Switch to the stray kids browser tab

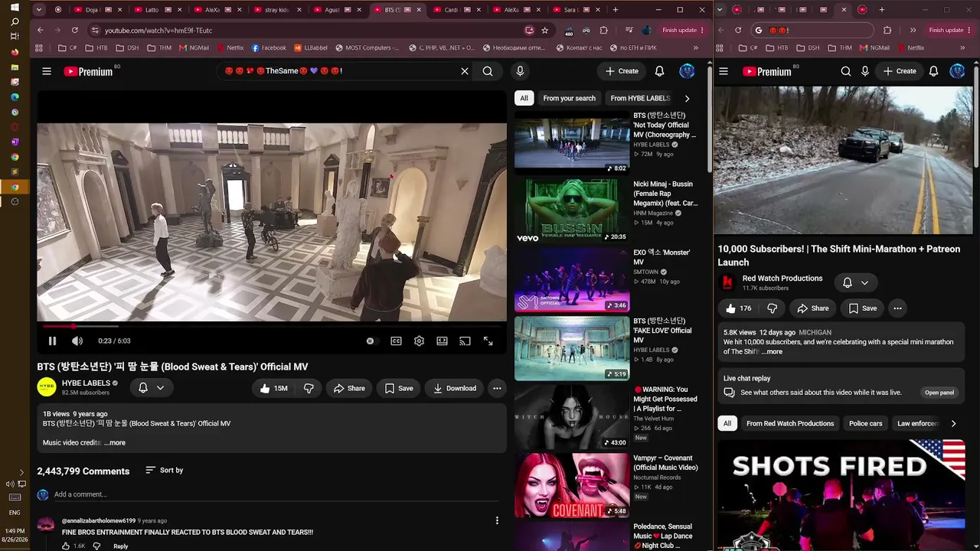coord(278,10)
